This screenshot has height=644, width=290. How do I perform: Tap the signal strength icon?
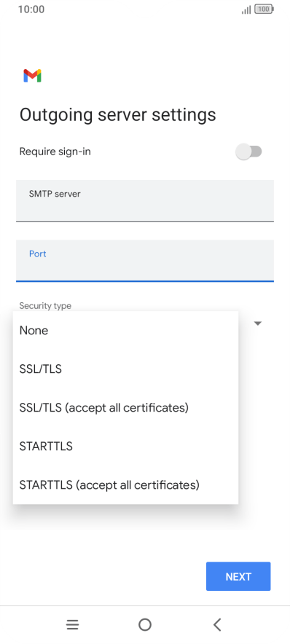pos(246,10)
